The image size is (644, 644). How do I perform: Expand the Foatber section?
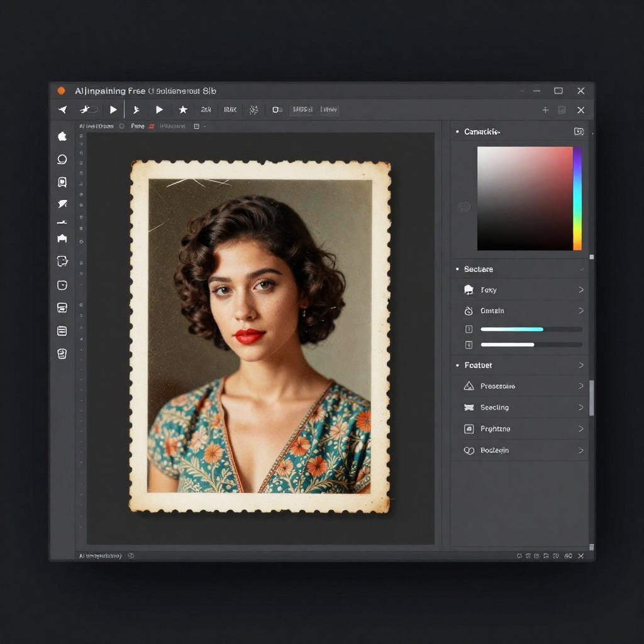580,365
